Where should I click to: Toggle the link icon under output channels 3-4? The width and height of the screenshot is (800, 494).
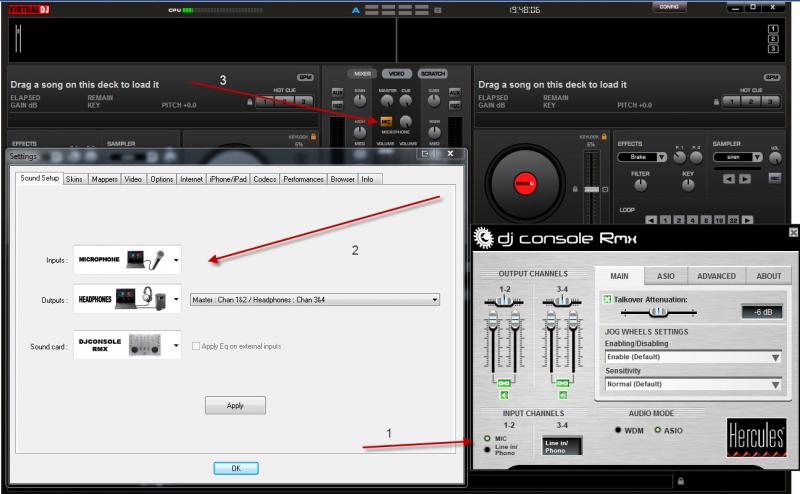562,383
